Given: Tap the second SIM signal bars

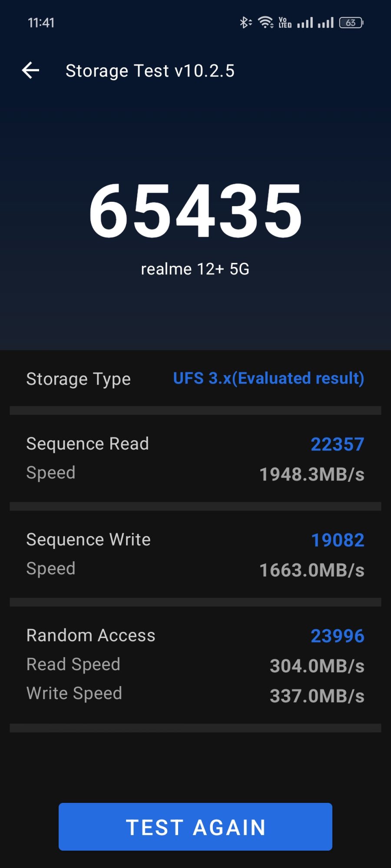Looking at the screenshot, I should point(325,23).
